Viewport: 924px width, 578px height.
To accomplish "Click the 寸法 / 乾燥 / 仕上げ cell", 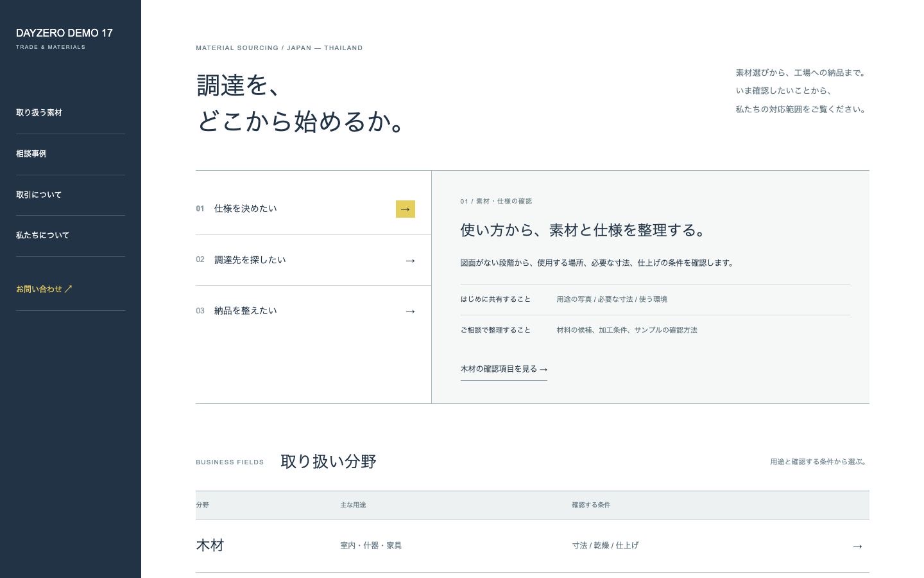I will pos(605,546).
